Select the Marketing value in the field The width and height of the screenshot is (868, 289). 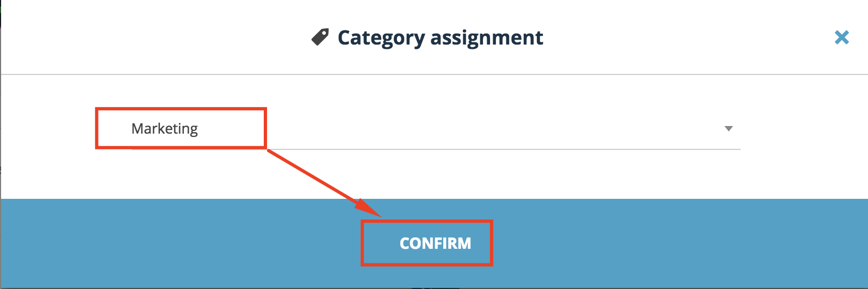(165, 129)
